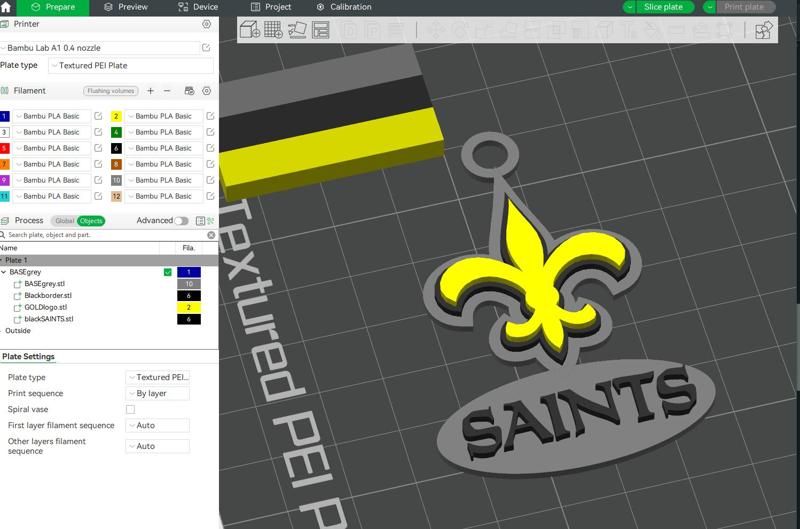Viewport: 800px width, 529px height.
Task: Switch to the Calibration tab
Action: point(344,7)
